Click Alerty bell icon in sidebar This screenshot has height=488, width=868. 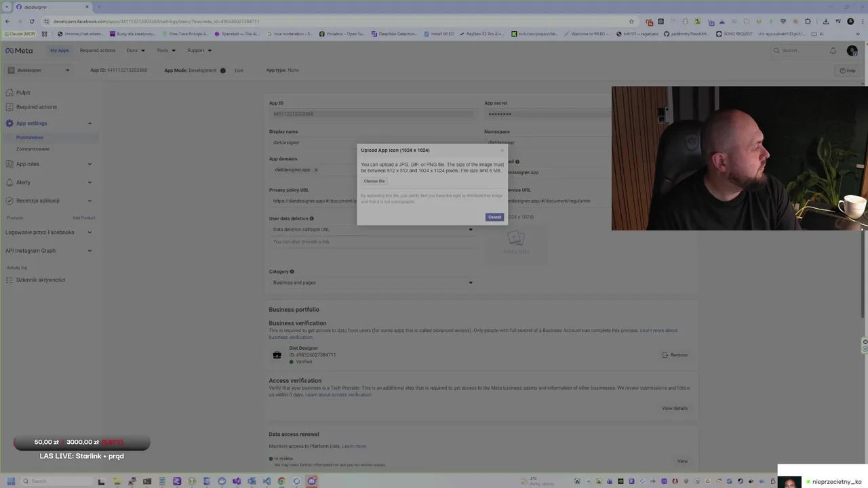tap(9, 182)
